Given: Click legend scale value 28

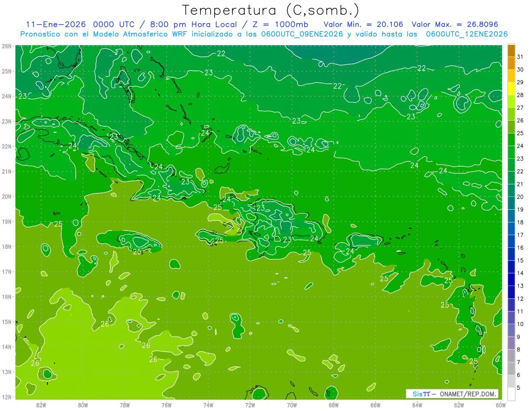Looking at the screenshot, I should pyautogui.click(x=520, y=95).
